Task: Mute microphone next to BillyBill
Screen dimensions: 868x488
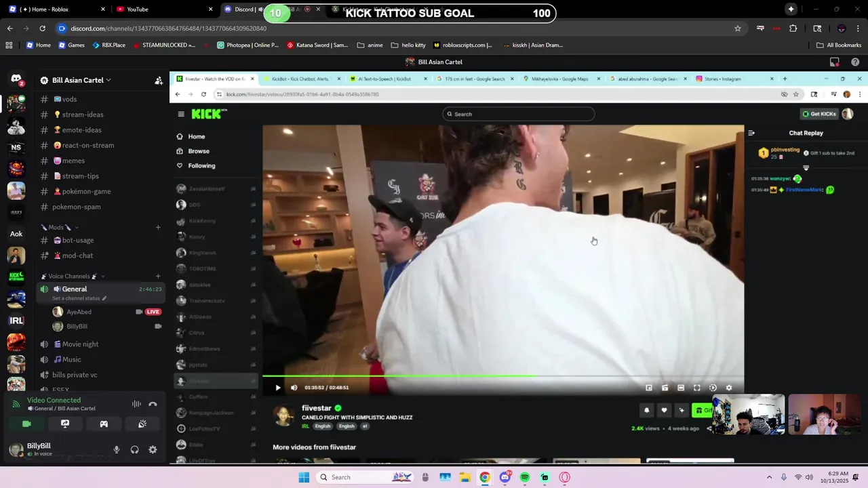Action: click(x=117, y=449)
